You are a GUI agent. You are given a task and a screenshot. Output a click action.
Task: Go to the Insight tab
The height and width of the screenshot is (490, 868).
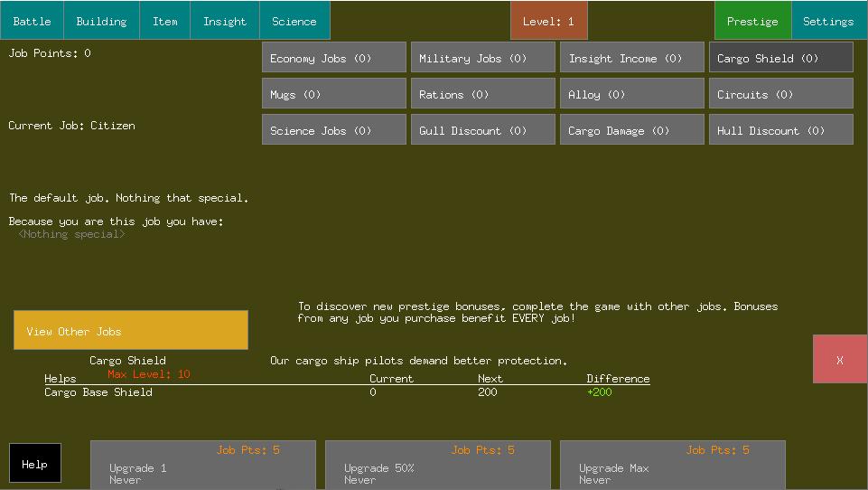click(225, 21)
